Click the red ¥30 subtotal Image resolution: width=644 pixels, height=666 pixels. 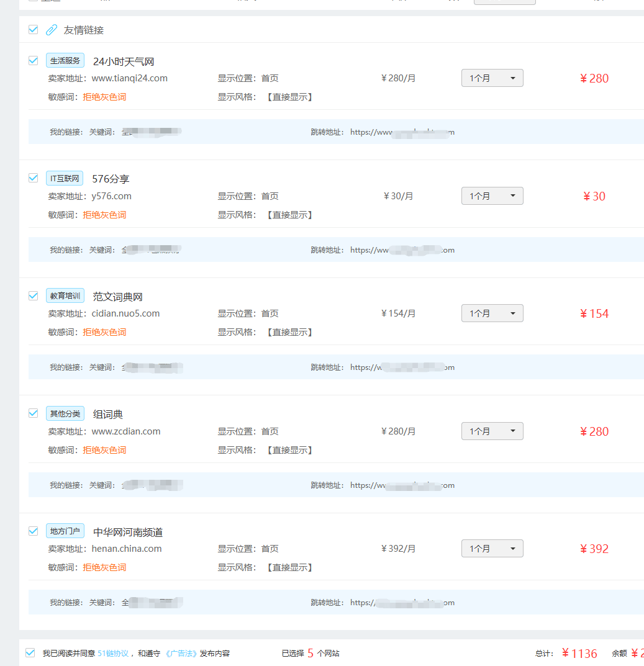(594, 196)
